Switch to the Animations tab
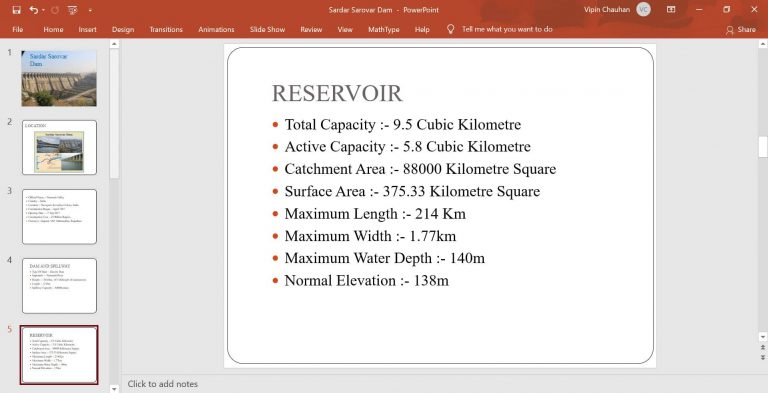 tap(216, 29)
